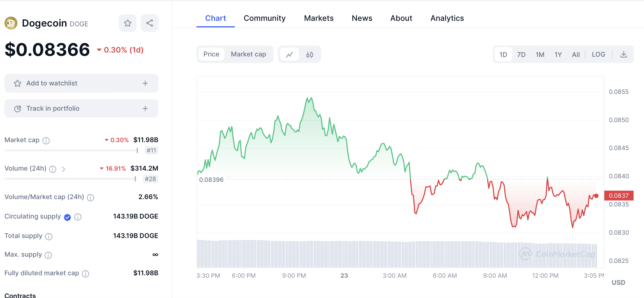
Task: Click the Circulating supply verified badge
Action: point(67,217)
